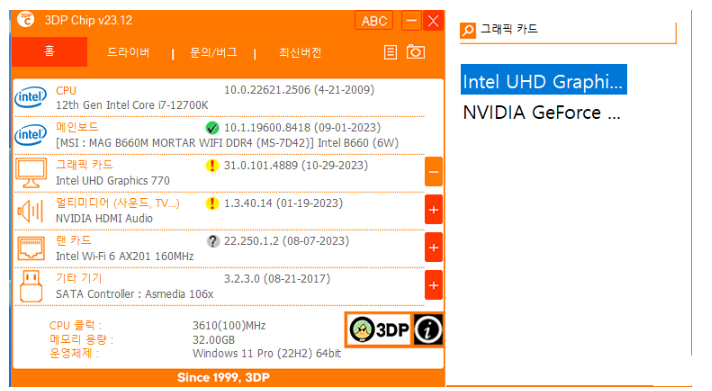712x391 pixels.
Task: Click Intel Wi-Fi 6 AX201 160MHz text
Action: coord(124,256)
